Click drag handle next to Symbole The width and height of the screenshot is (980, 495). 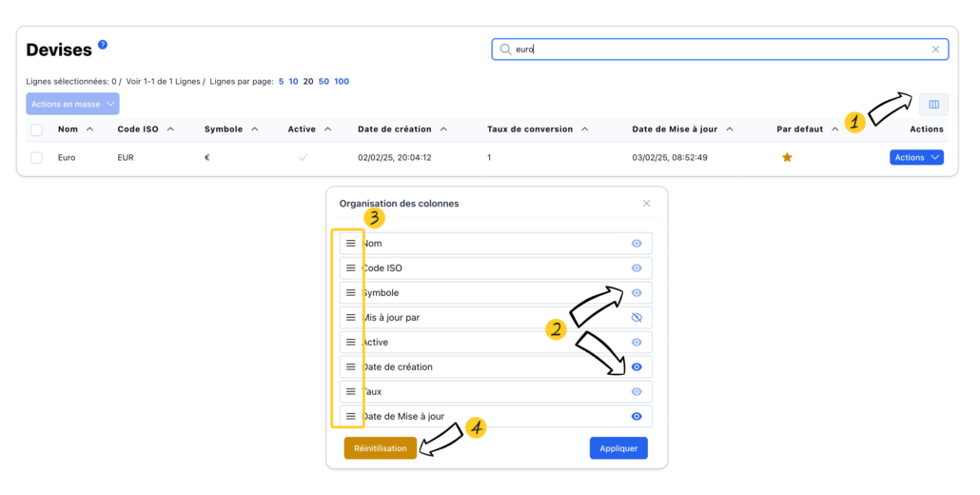[350, 293]
